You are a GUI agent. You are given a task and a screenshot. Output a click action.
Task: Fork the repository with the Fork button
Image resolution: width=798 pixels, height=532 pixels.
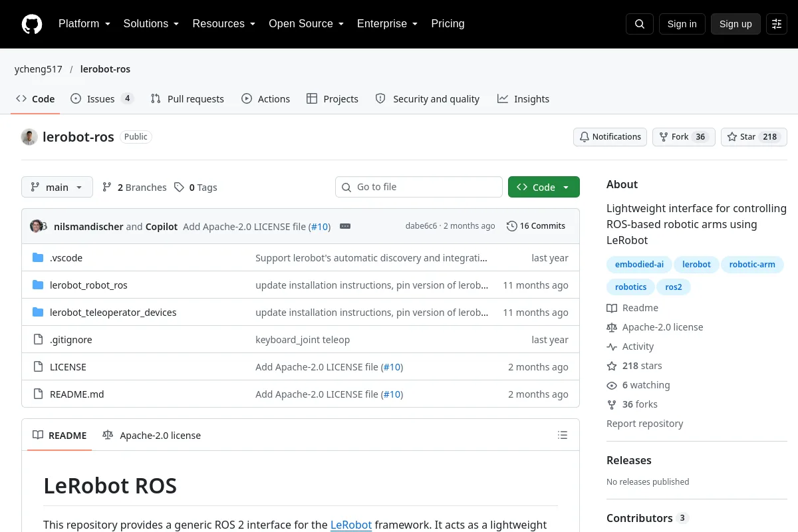684,137
